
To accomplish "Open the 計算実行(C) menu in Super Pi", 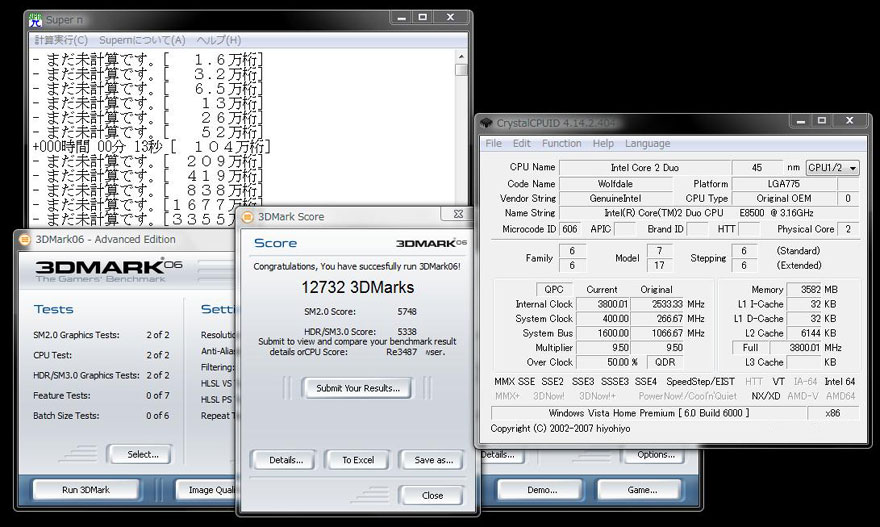I will pos(61,40).
